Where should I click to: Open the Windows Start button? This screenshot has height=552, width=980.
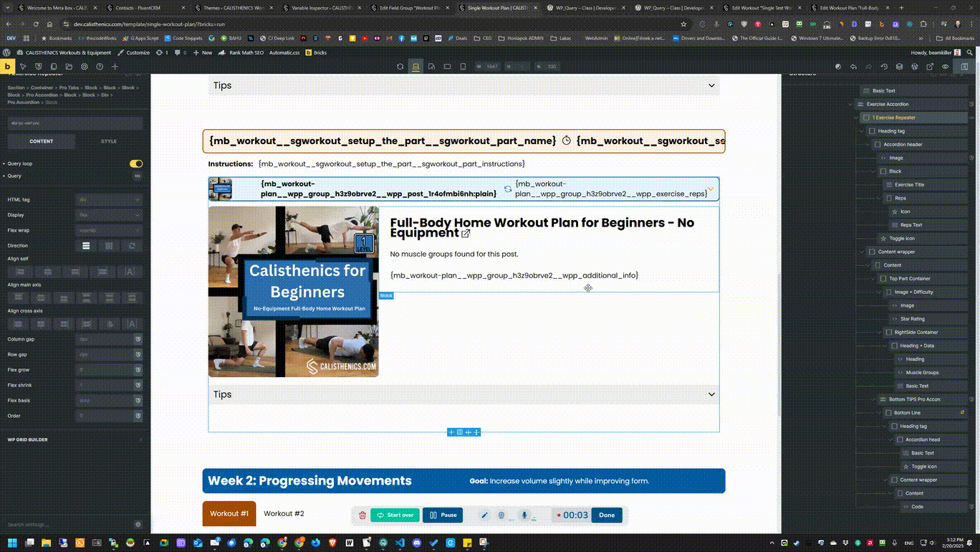tap(11, 543)
